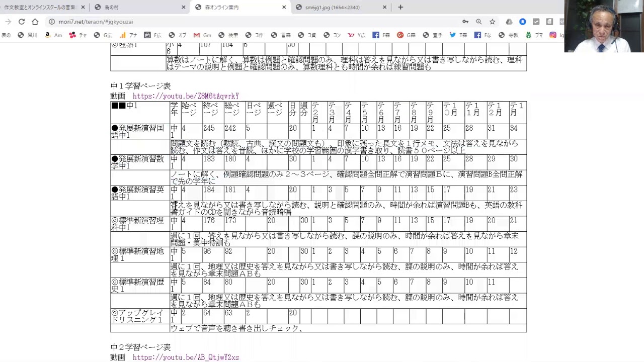Open the 'コン' bookmark

click(332, 35)
